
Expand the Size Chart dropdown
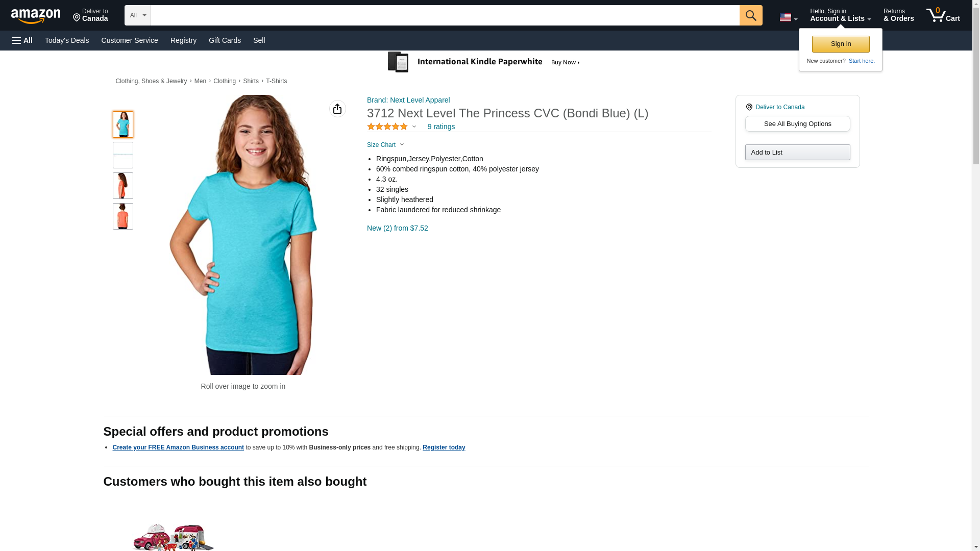tap(385, 145)
